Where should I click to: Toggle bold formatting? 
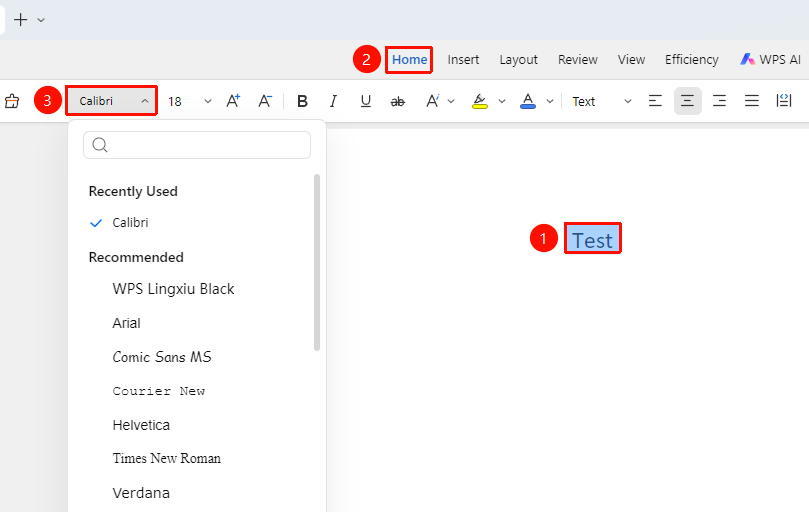tap(302, 101)
